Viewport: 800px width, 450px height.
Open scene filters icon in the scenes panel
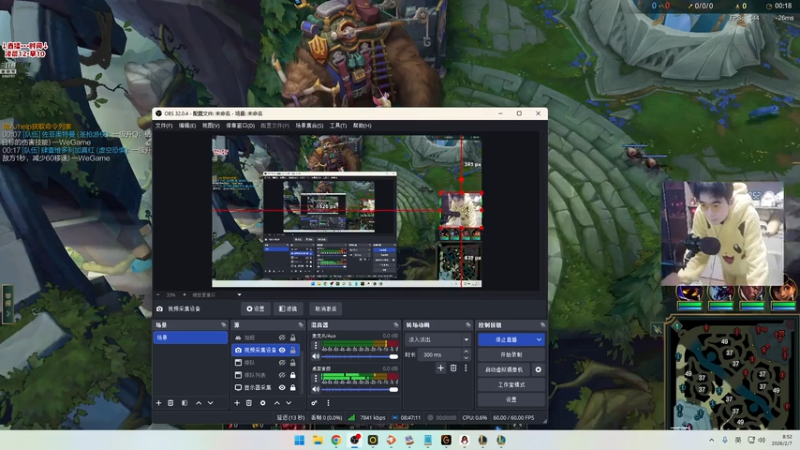point(185,403)
